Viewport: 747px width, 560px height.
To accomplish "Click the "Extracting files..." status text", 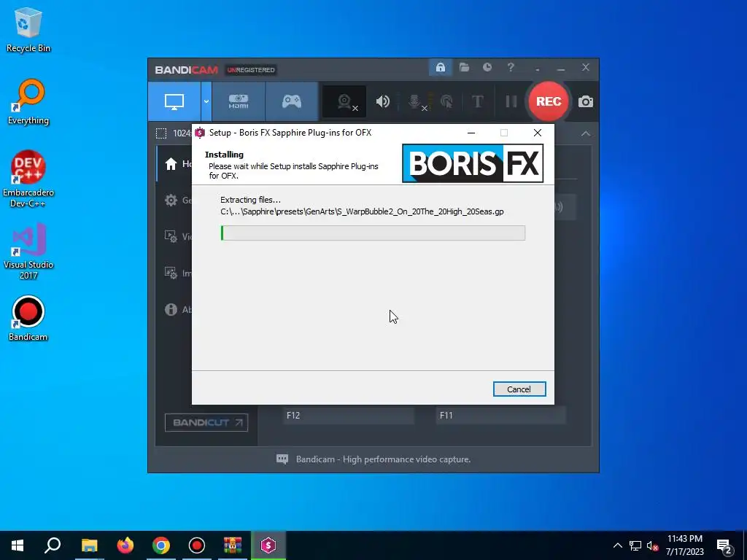I will (x=251, y=200).
